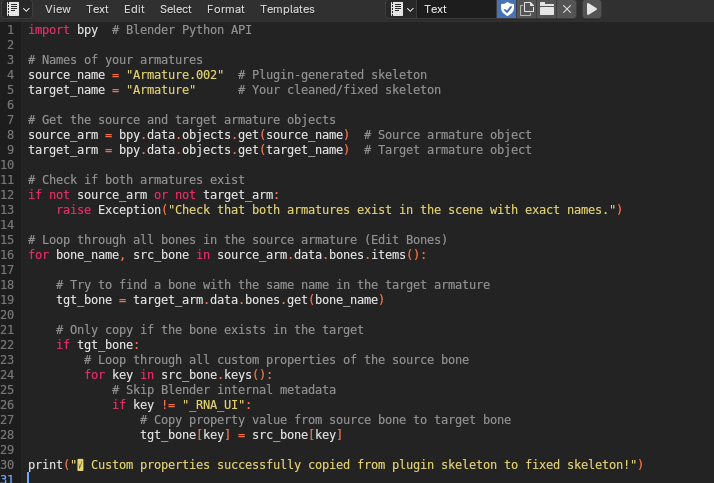Unlink the text data-block with X icon

pos(567,9)
